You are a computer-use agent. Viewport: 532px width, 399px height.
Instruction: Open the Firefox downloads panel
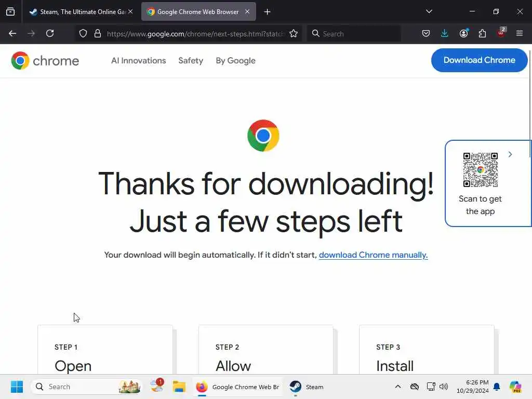tap(445, 33)
